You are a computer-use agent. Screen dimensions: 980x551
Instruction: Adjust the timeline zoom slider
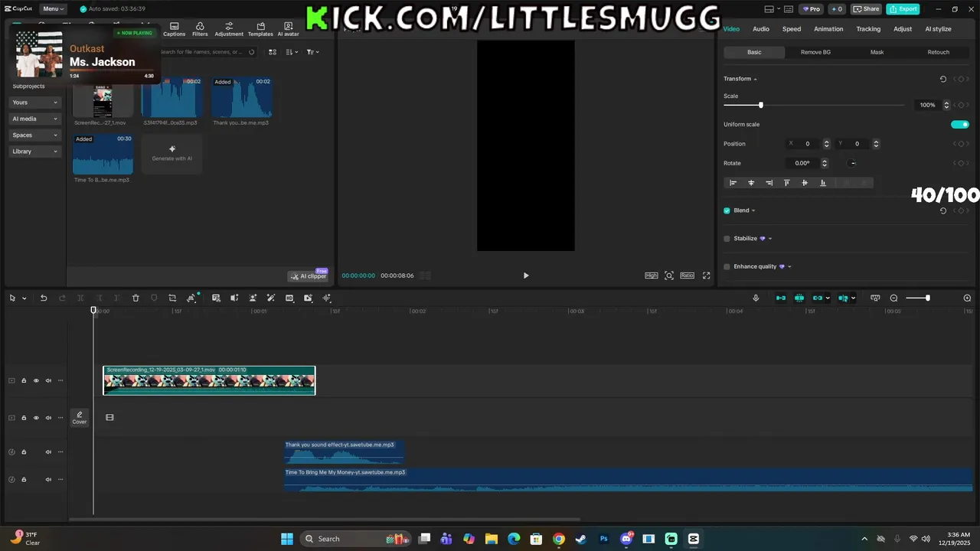(918, 298)
